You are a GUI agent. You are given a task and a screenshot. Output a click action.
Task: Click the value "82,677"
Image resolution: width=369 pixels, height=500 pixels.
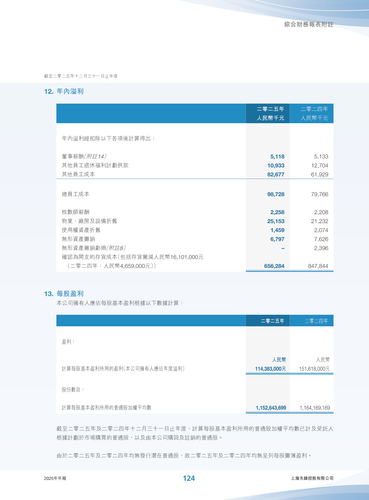pyautogui.click(x=276, y=175)
